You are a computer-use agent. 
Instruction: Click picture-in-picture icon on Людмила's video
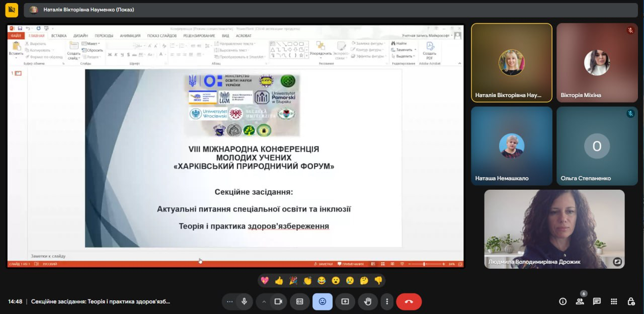point(617,262)
